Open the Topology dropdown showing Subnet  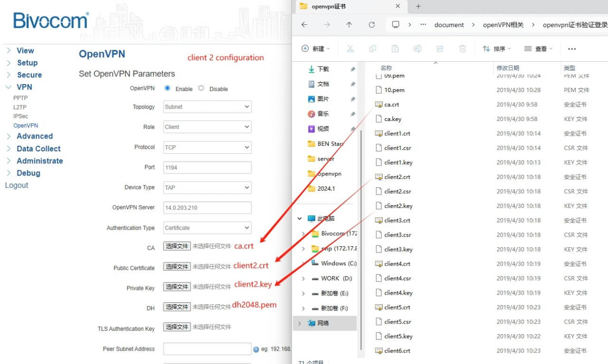tap(207, 106)
